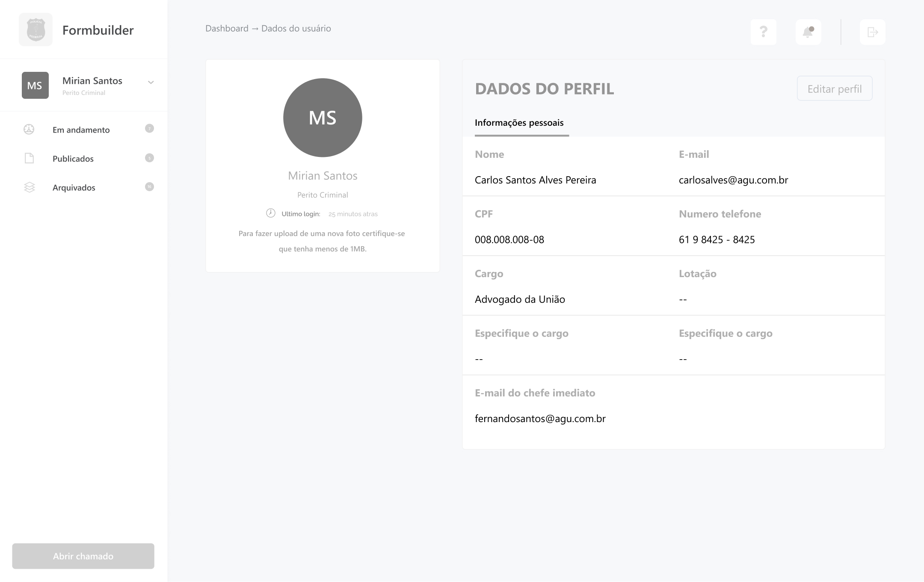Click the Em andamento count badge
Image resolution: width=924 pixels, height=582 pixels.
[x=149, y=128]
